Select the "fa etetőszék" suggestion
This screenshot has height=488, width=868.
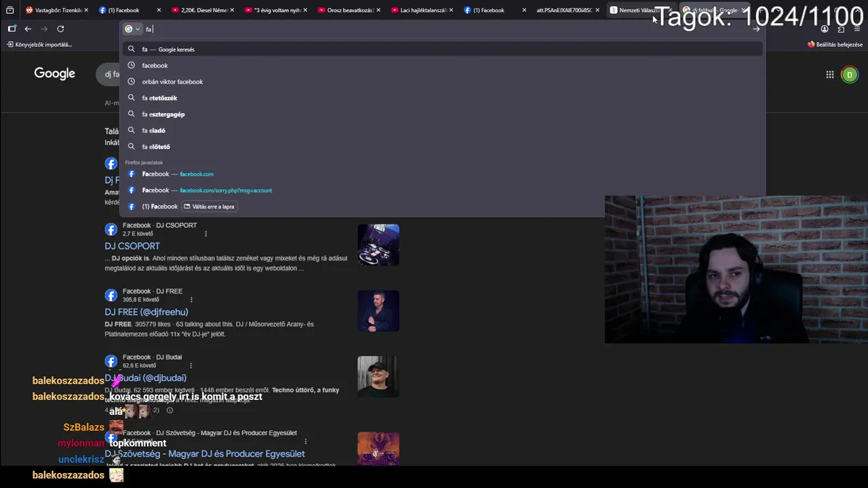pos(442,98)
